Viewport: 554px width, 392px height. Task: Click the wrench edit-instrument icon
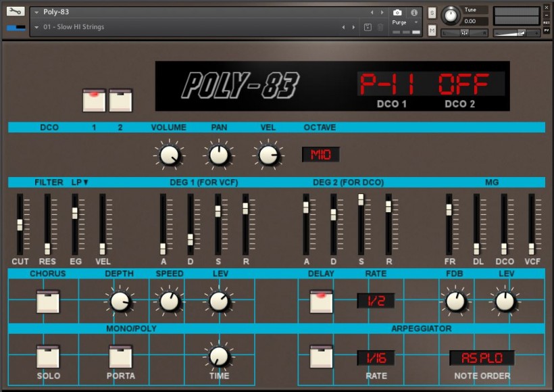click(x=16, y=11)
